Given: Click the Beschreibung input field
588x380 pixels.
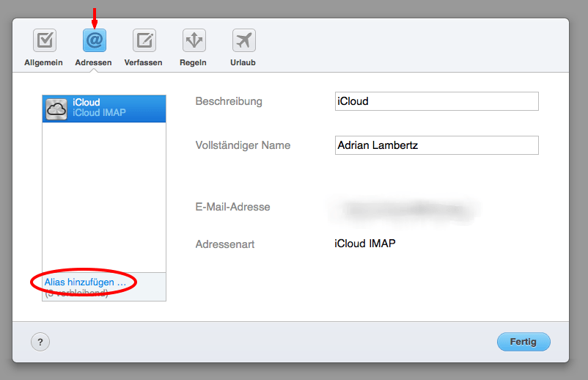Looking at the screenshot, I should point(436,101).
